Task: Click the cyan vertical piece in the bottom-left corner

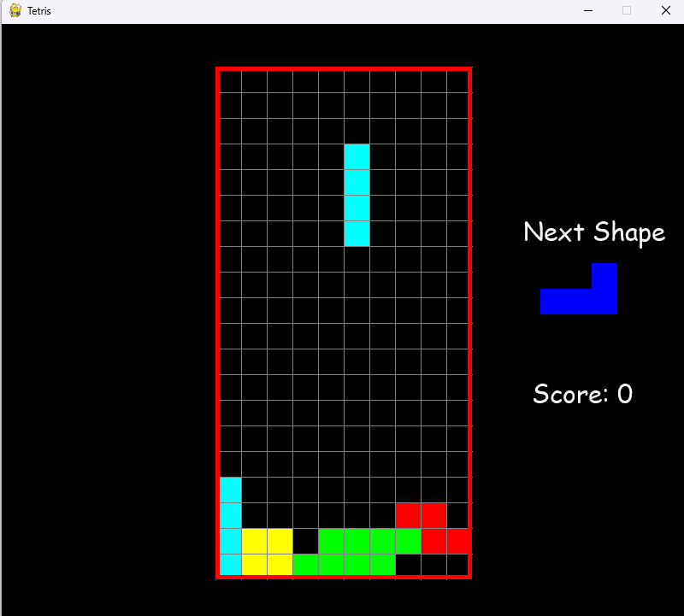Action: tap(230, 526)
